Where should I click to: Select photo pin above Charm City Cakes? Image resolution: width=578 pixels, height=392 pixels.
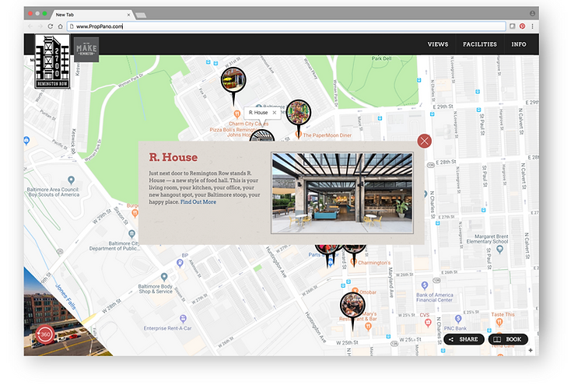click(233, 80)
